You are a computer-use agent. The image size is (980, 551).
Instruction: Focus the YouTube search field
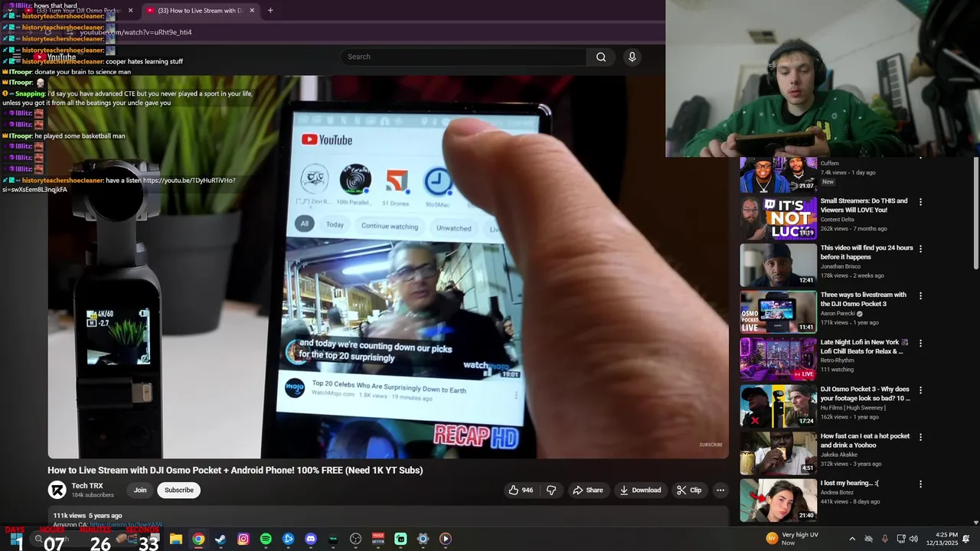[x=463, y=57]
